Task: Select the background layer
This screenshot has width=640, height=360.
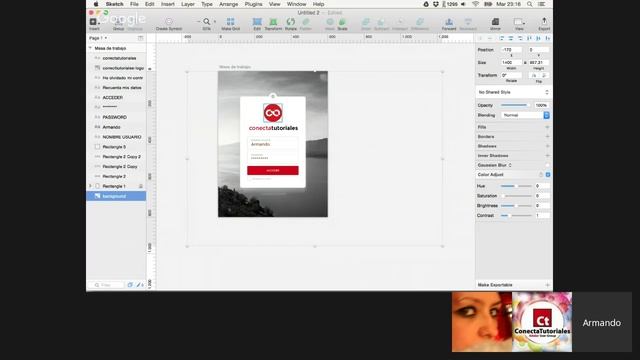Action: pos(116,196)
